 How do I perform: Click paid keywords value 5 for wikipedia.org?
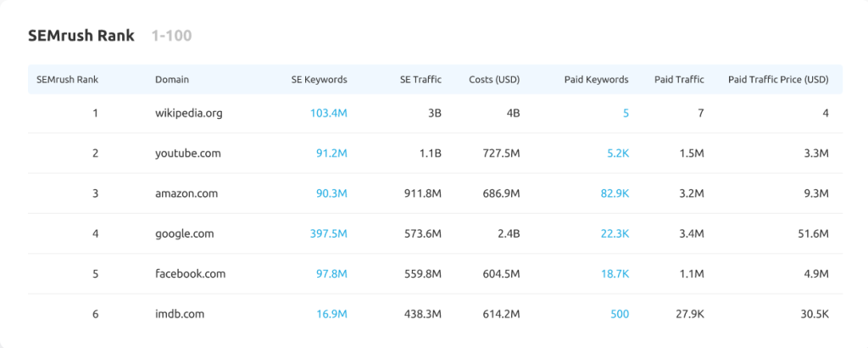[x=626, y=114]
